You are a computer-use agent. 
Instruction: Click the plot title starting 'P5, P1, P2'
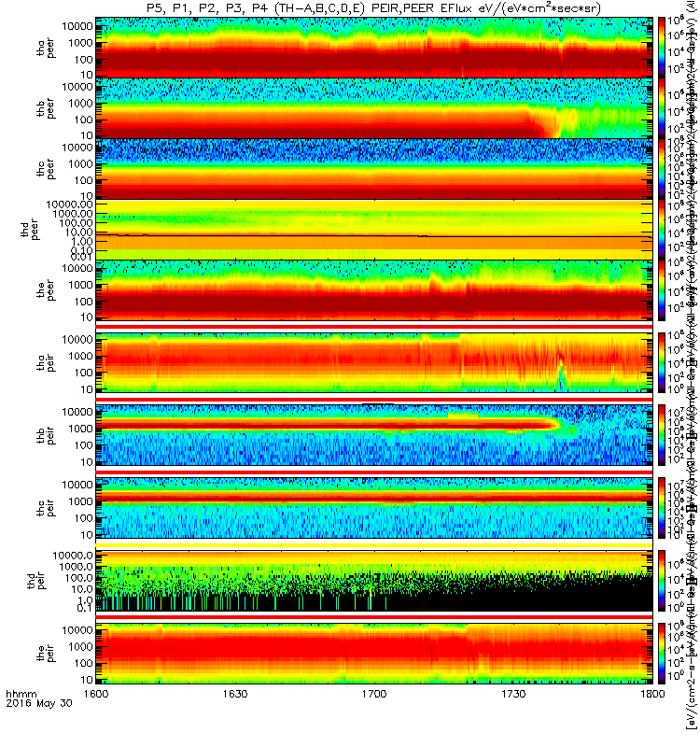[374, 8]
